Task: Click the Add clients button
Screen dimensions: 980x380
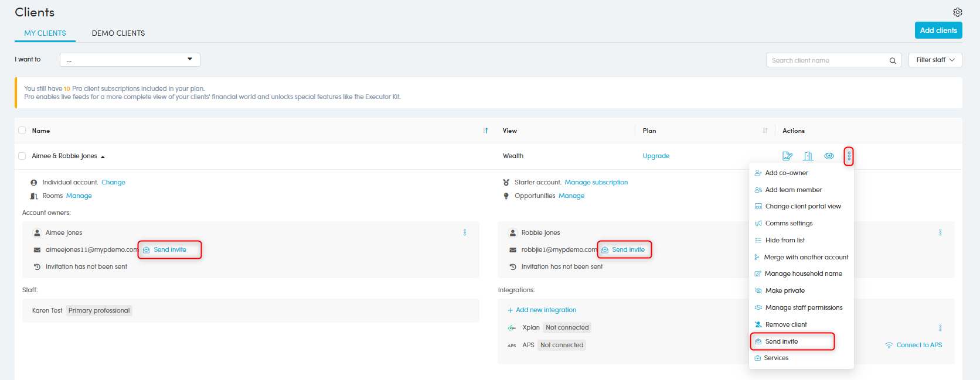Action: [x=938, y=30]
